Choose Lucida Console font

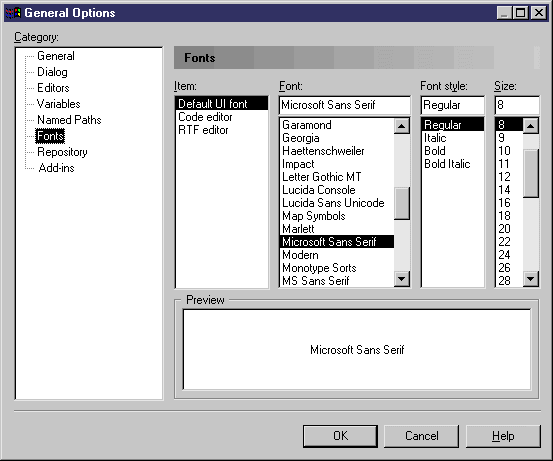tap(319, 190)
